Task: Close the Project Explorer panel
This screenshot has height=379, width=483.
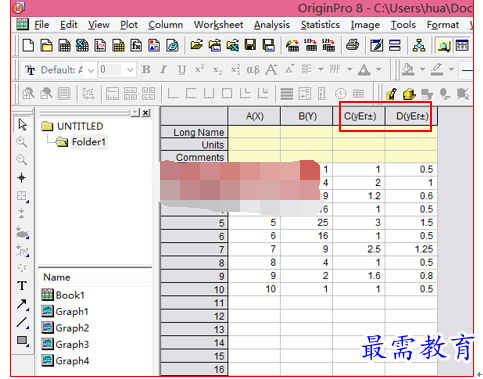Action: tap(146, 113)
